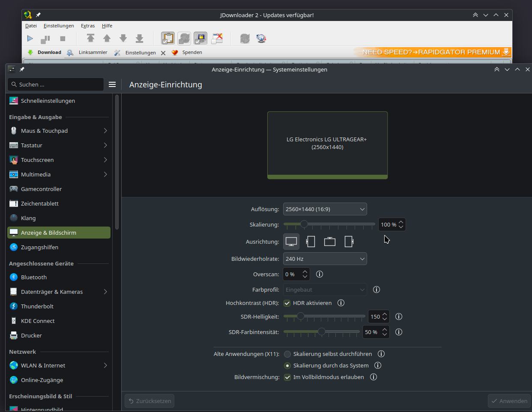
Task: Select the LG ULTRAGEAR+ monitor preview
Action: [x=327, y=145]
